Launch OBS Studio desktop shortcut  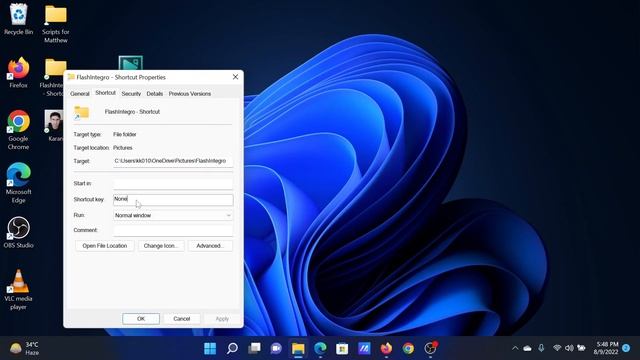coord(18,233)
